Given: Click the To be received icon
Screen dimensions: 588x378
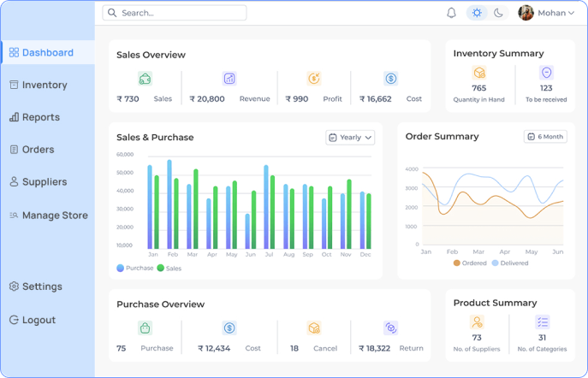Looking at the screenshot, I should click(546, 74).
